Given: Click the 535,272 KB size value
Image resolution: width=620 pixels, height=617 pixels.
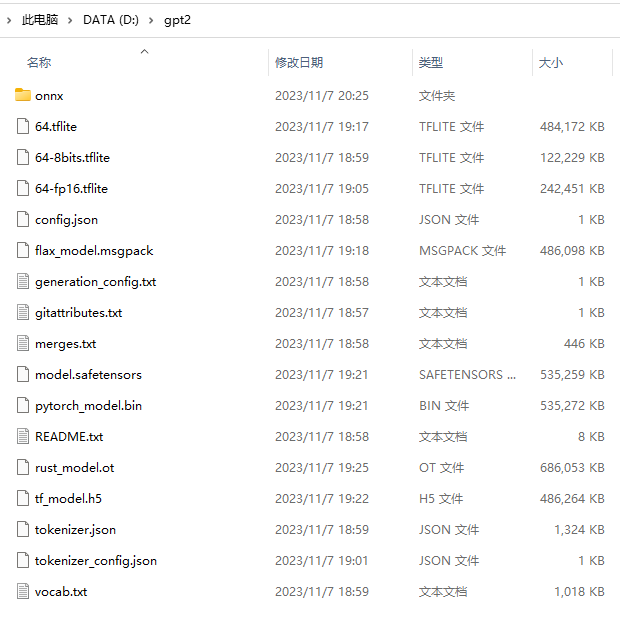Looking at the screenshot, I should (x=572, y=405).
